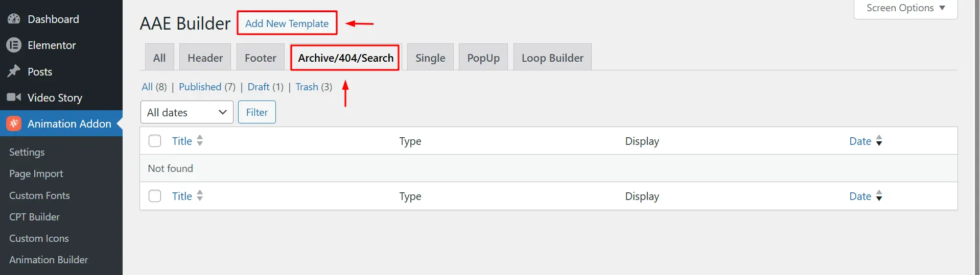Click sort arrows beside top Title column
Image resolution: width=980 pixels, height=275 pixels.
coord(200,141)
